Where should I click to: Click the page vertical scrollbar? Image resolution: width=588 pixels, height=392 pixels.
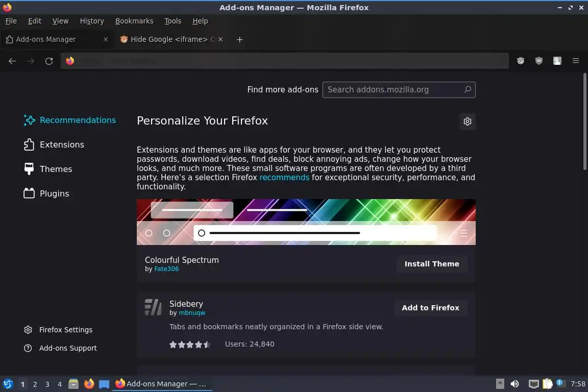click(584, 121)
